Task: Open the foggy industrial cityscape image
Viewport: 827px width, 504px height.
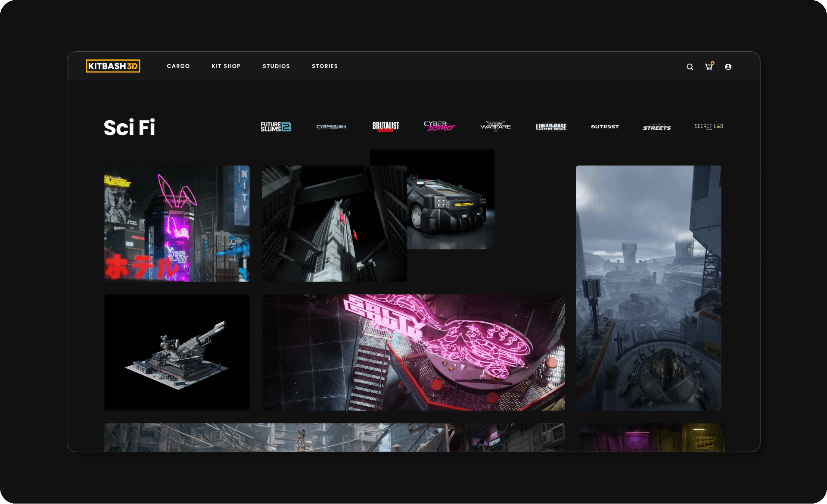Action: click(x=648, y=288)
